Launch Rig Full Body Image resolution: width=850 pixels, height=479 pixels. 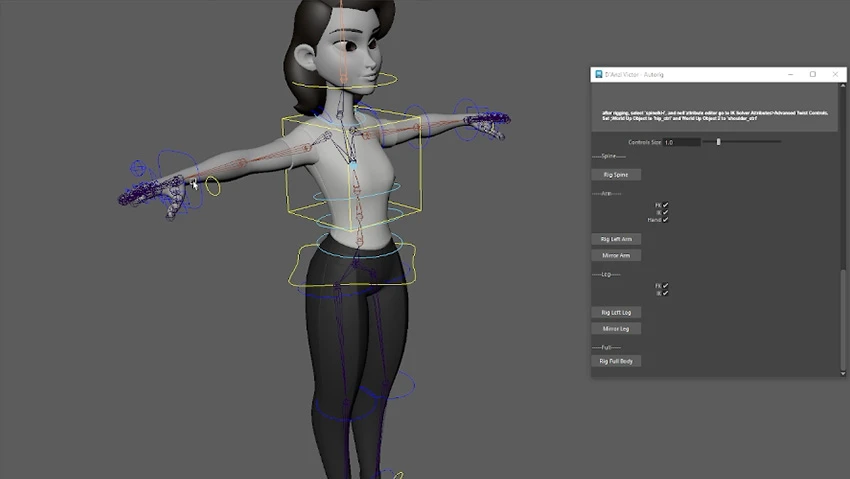pyautogui.click(x=616, y=361)
